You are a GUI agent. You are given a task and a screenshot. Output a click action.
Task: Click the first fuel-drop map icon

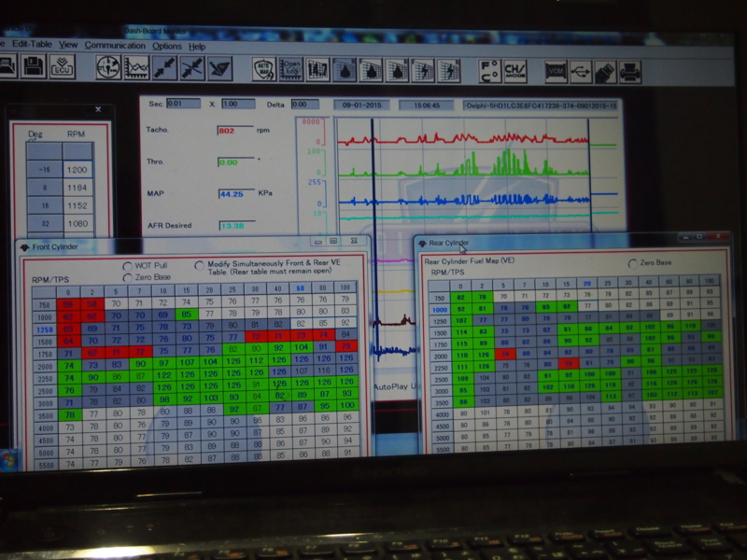pyautogui.click(x=345, y=71)
